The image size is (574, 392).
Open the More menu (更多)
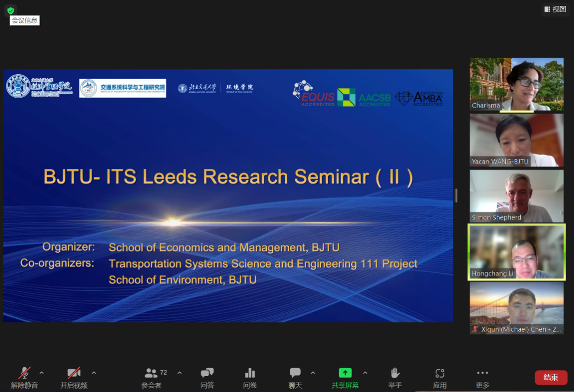coord(482,378)
